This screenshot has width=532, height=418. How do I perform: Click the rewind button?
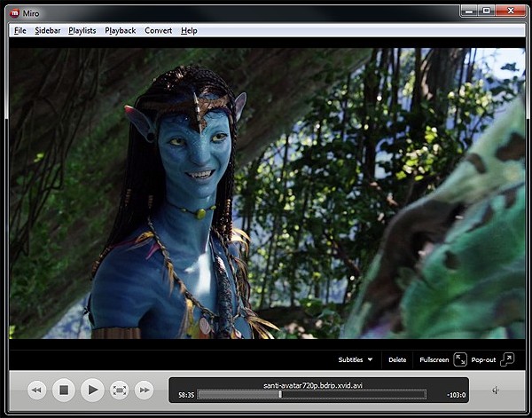pos(36,390)
